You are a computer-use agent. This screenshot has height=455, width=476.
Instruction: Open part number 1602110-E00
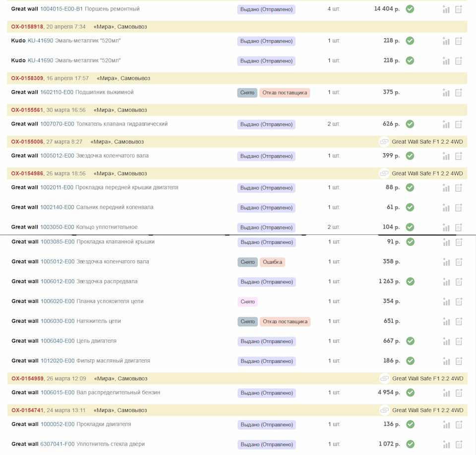pyautogui.click(x=57, y=92)
